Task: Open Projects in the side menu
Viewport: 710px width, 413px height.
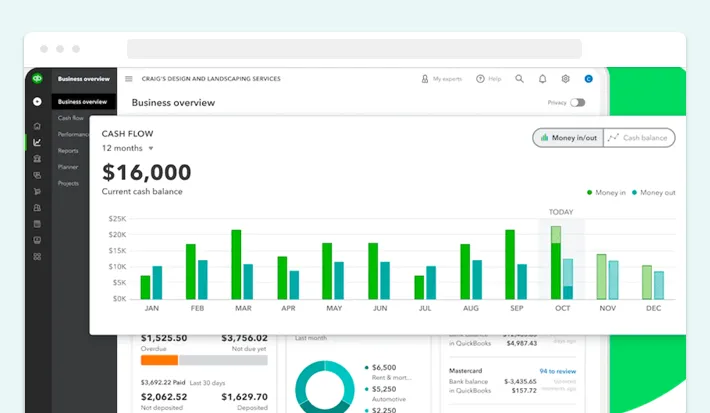Action: point(68,183)
